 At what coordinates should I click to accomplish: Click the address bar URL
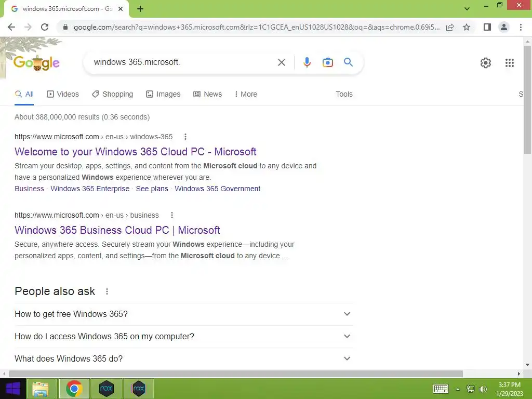point(257,27)
